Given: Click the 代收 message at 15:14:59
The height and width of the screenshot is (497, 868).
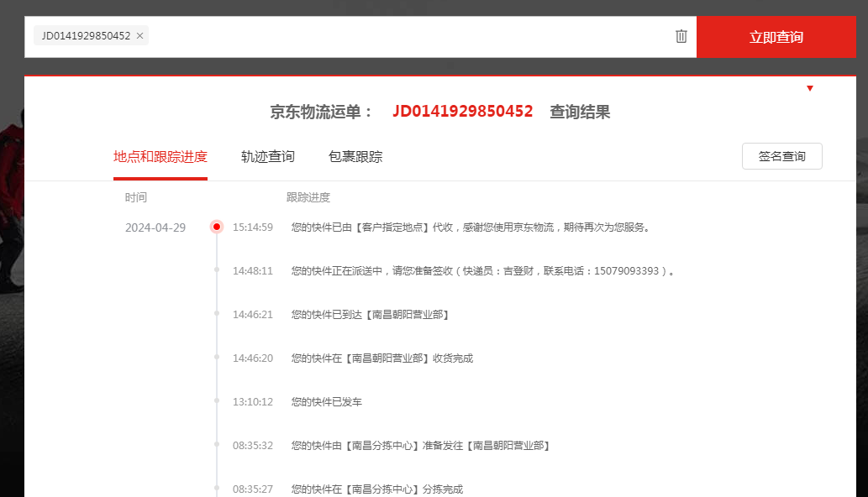Looking at the screenshot, I should click(x=471, y=228).
